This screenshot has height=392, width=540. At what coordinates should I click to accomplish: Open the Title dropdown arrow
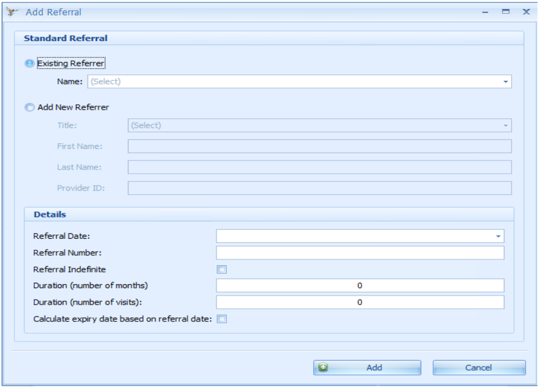point(506,125)
